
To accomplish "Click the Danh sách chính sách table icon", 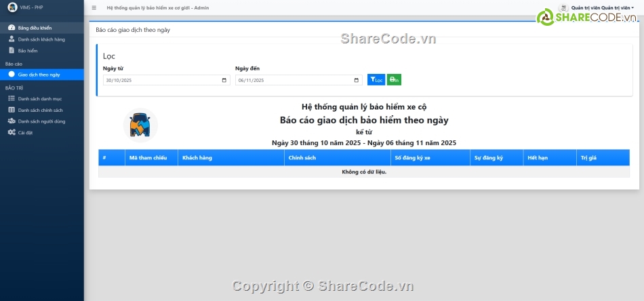I will [x=12, y=110].
